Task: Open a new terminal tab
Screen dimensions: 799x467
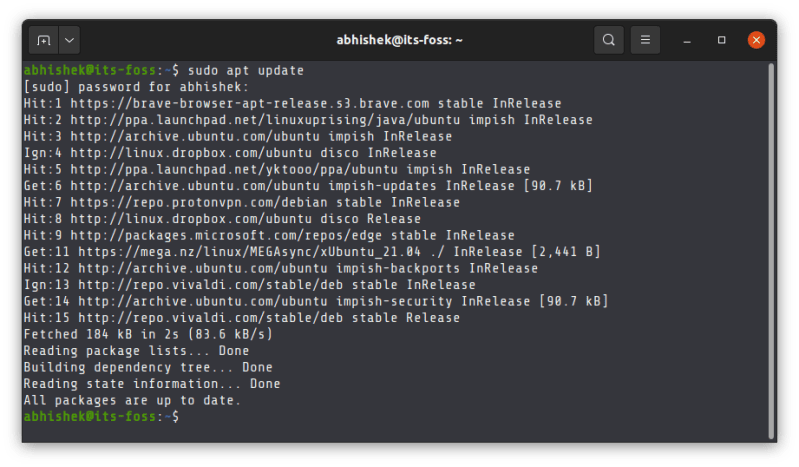Action: click(x=43, y=41)
